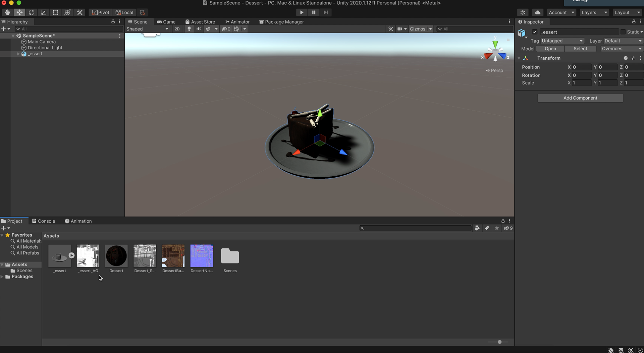Toggle Pivot handle position

click(101, 12)
